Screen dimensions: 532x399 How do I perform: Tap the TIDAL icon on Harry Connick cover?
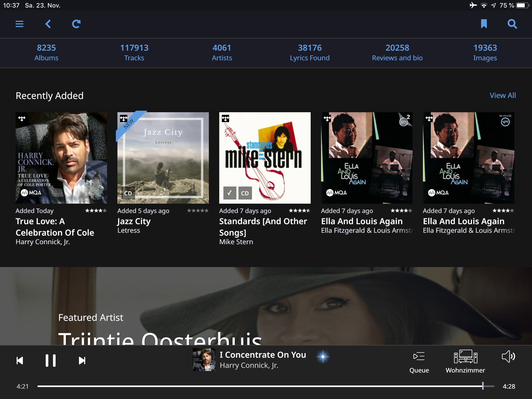click(x=22, y=119)
